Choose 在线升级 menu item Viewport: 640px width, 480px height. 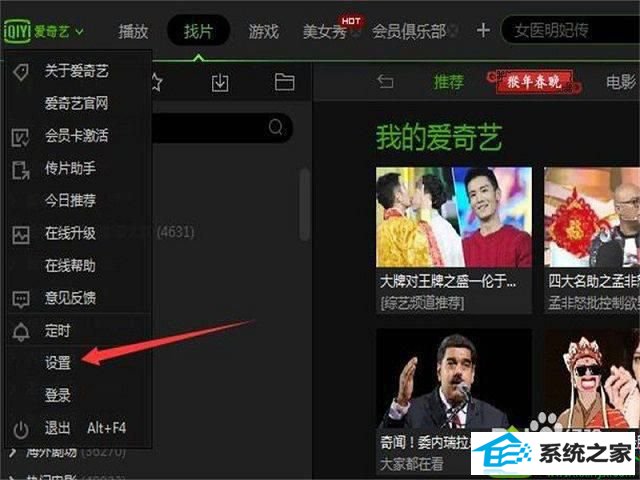tap(70, 233)
